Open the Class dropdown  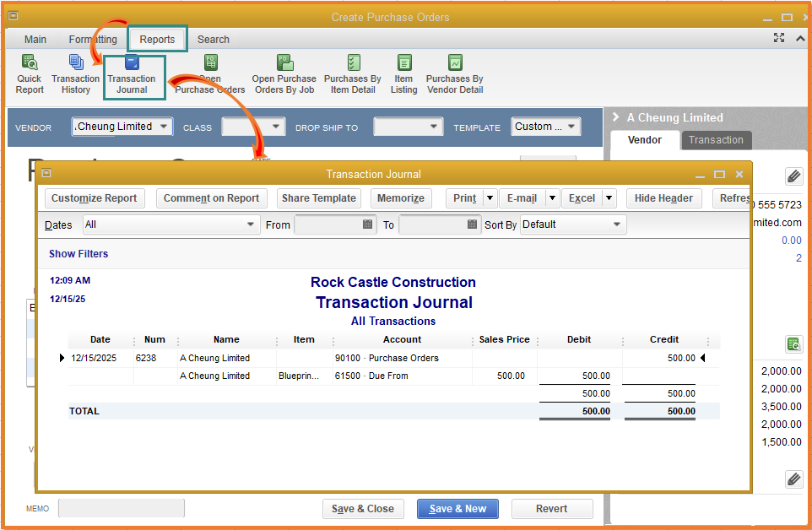275,127
